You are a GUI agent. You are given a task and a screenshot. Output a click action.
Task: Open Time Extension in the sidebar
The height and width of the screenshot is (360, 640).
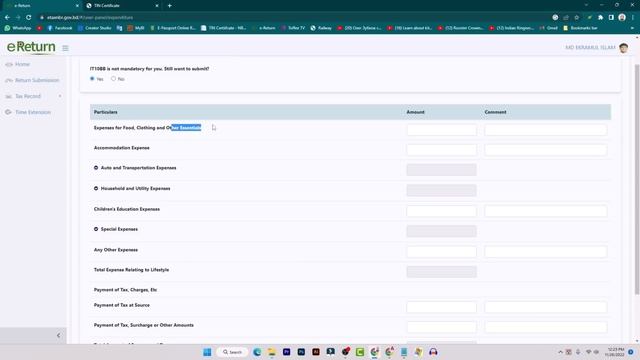coord(28,112)
